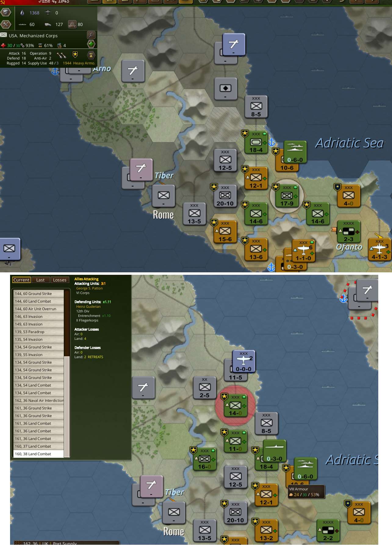Click the yellow RETREATS result text
Viewport: 392px width, 545px height.
pyautogui.click(x=95, y=357)
